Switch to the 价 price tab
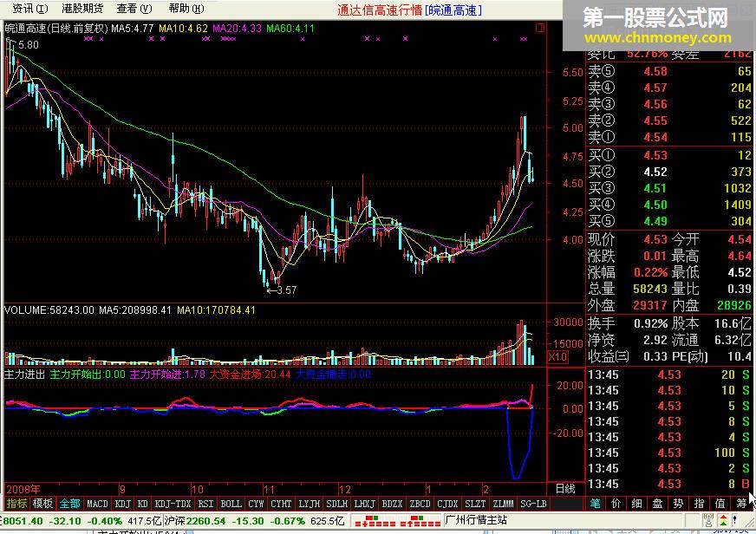 click(x=616, y=504)
